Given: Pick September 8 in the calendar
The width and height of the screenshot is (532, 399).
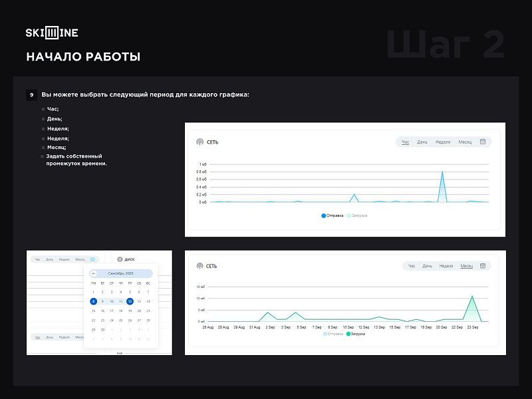Looking at the screenshot, I should point(93,301).
